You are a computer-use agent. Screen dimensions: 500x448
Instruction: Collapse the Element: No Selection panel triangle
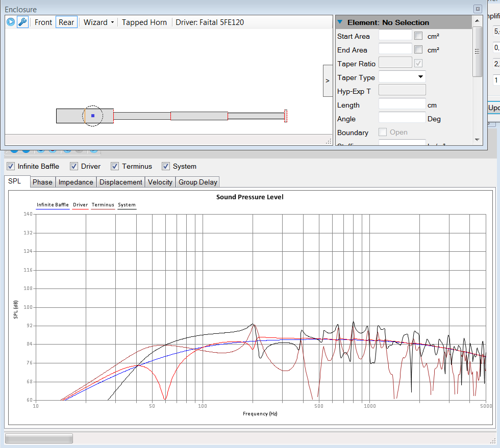point(340,22)
